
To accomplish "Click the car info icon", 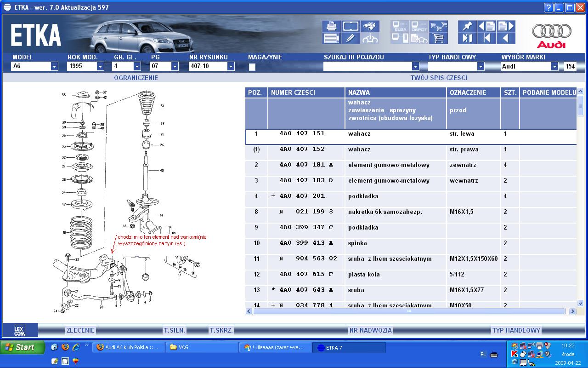I will click(370, 38).
